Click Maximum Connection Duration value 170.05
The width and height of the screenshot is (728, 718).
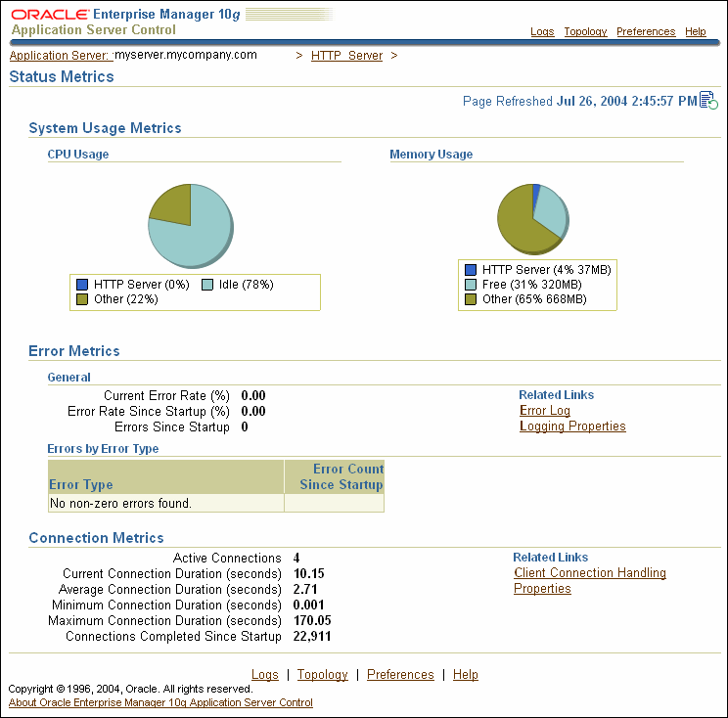tap(312, 620)
